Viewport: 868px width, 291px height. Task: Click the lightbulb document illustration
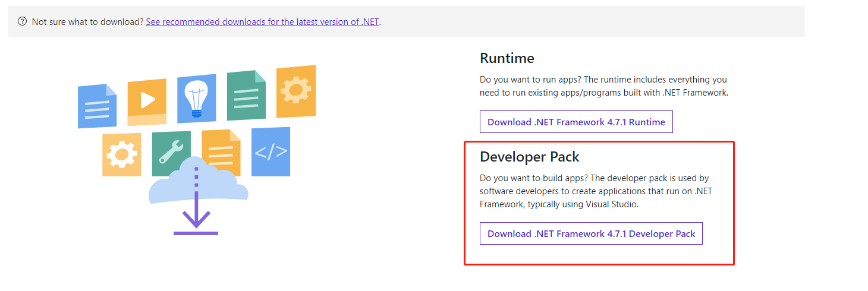197,98
